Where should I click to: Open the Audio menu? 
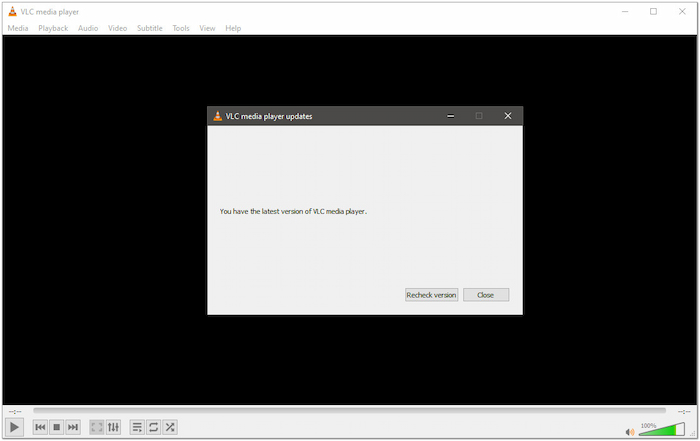click(88, 28)
